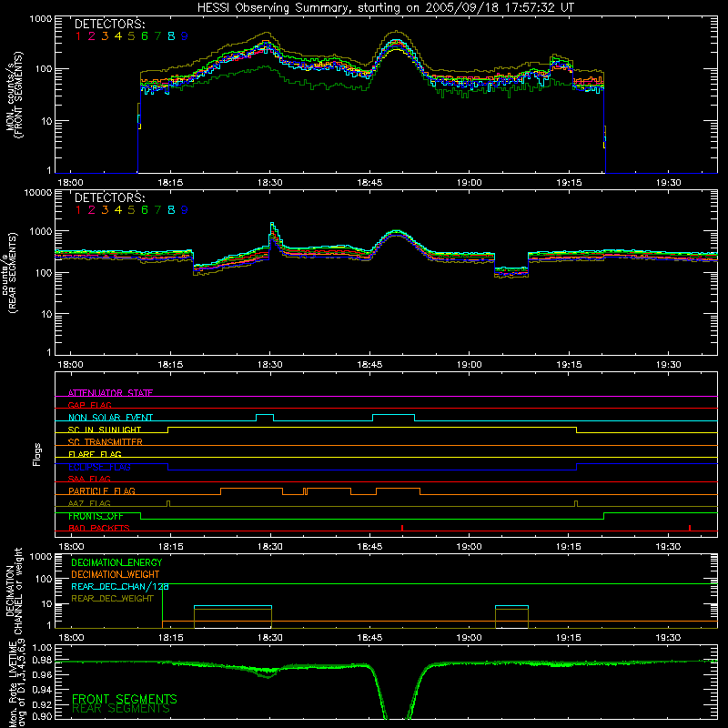Click the "BAD_PACKETS" flag label
This screenshot has width=728, height=728.
(99, 528)
